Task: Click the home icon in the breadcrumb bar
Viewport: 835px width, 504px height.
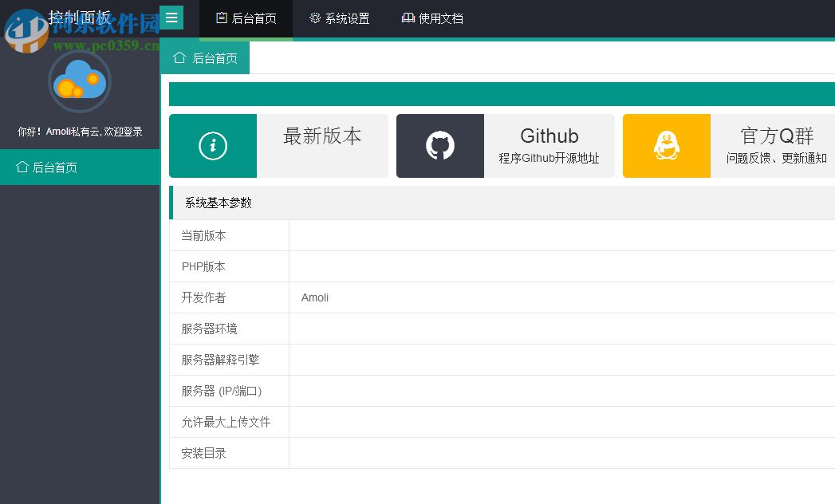Action: click(179, 57)
